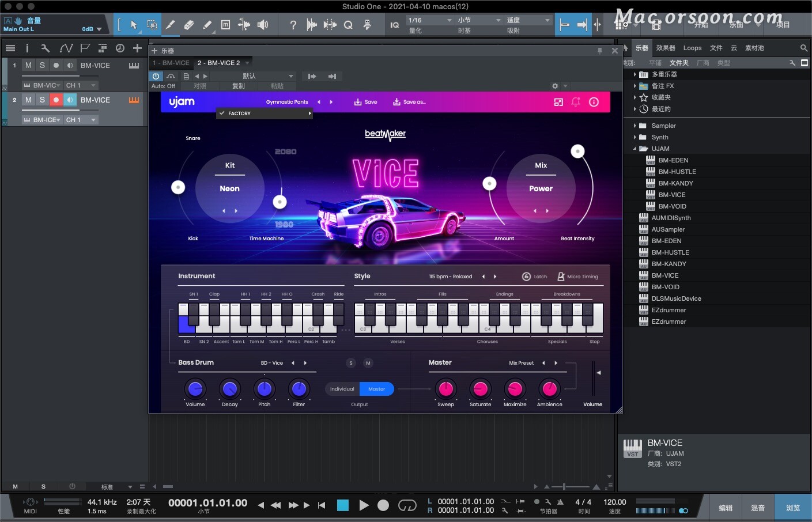
Task: Expand the 多重乐器 folder
Action: (x=635, y=74)
